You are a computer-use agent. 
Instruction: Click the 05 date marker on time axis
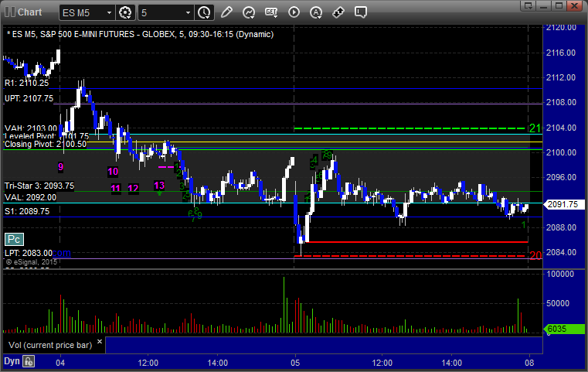295,363
